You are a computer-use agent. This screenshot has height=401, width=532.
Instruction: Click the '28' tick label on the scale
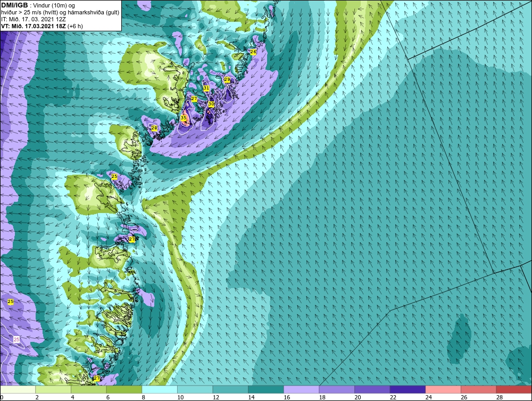(500, 397)
